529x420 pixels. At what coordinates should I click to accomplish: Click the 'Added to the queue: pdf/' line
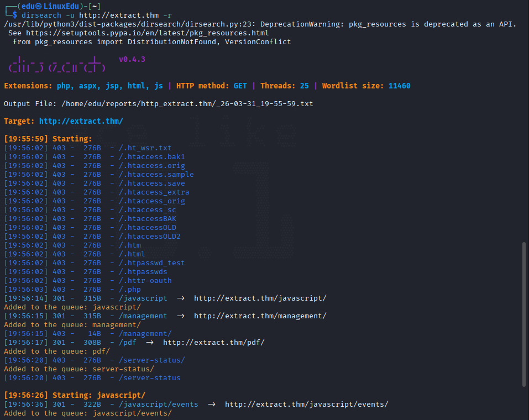pos(57,351)
